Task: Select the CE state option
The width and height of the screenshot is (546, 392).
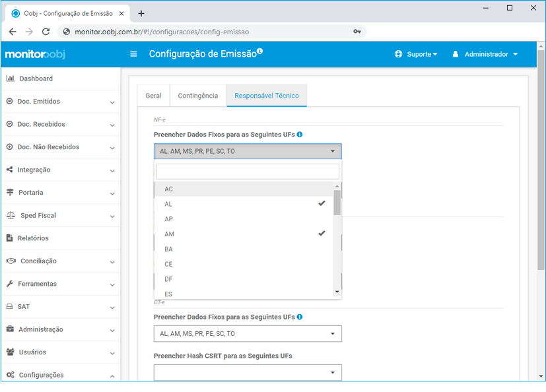Action: tap(244, 264)
